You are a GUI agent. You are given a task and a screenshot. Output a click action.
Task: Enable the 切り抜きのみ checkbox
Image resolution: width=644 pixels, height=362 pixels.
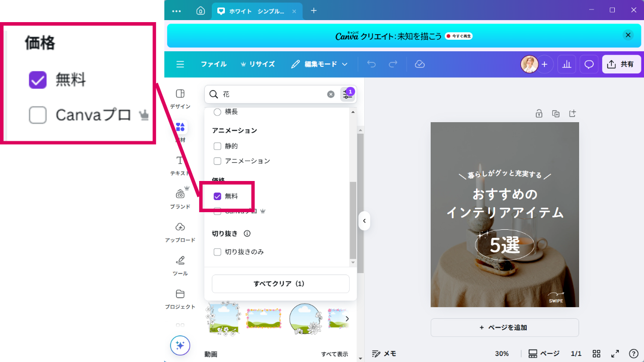(x=218, y=252)
